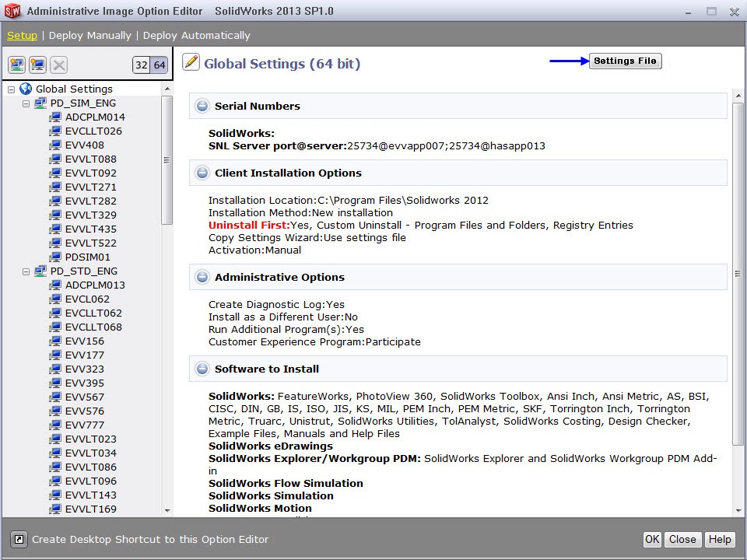Click the settings panel scrollbar thumb
This screenshot has height=560, width=747.
point(738,274)
